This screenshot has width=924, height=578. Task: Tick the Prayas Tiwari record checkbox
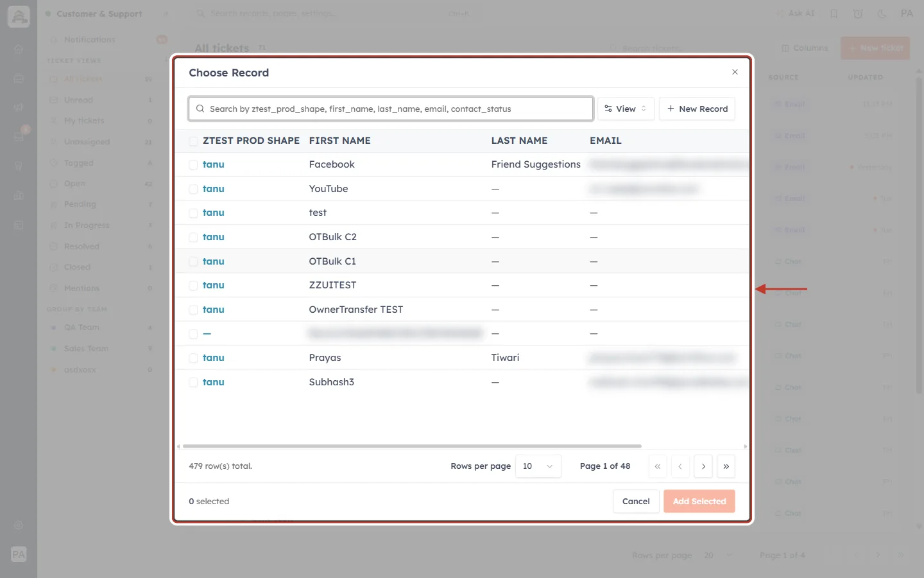[193, 358]
